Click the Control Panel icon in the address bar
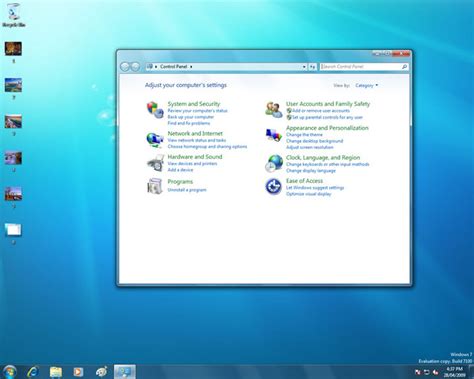Screen dimensions: 474x379 click(x=150, y=67)
